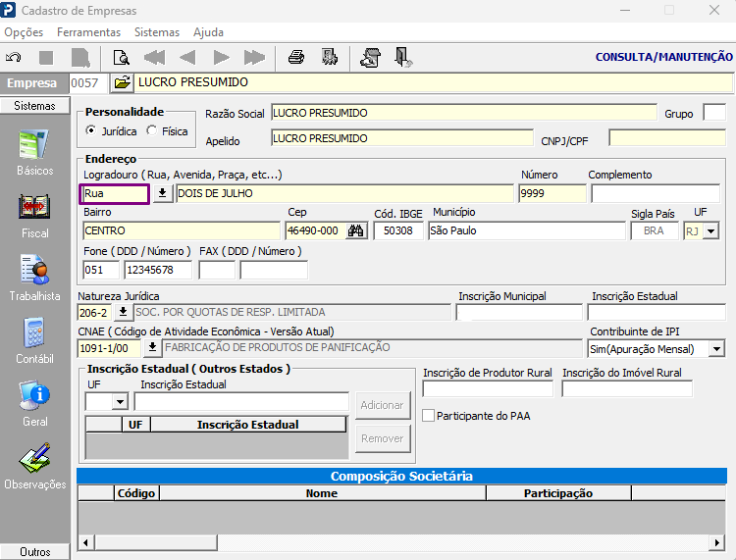The width and height of the screenshot is (736, 560).
Task: Click the Participação column header
Action: point(558,493)
